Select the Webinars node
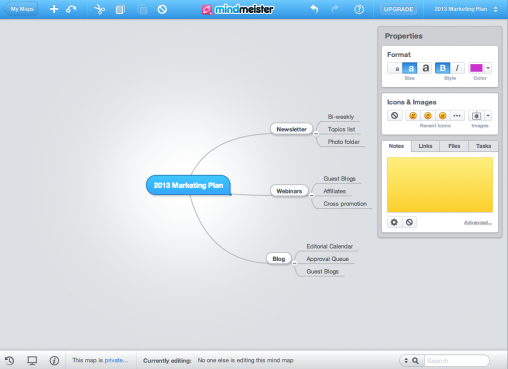This screenshot has height=369, width=508. [x=289, y=191]
